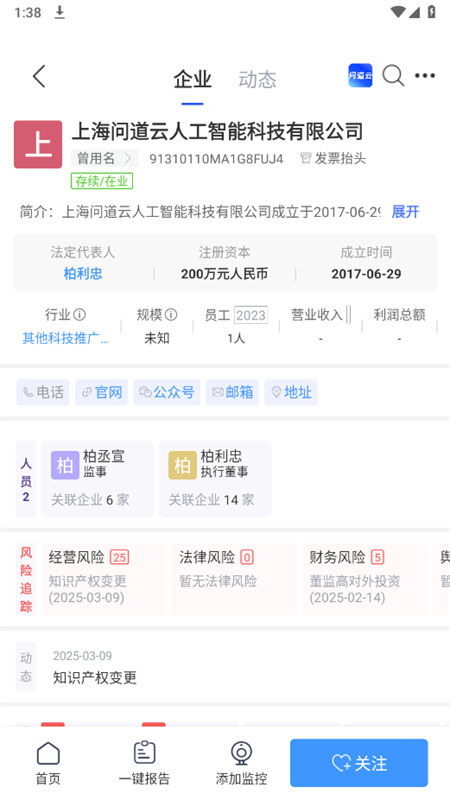450x800 pixels.
Task: Open the 营业收入 year selector
Action: [x=348, y=315]
